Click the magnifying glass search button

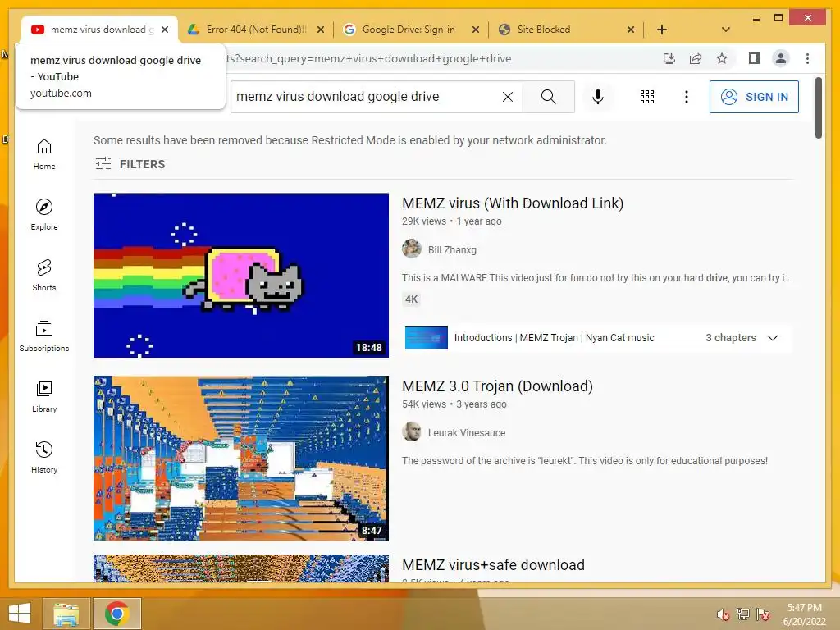[x=548, y=97]
